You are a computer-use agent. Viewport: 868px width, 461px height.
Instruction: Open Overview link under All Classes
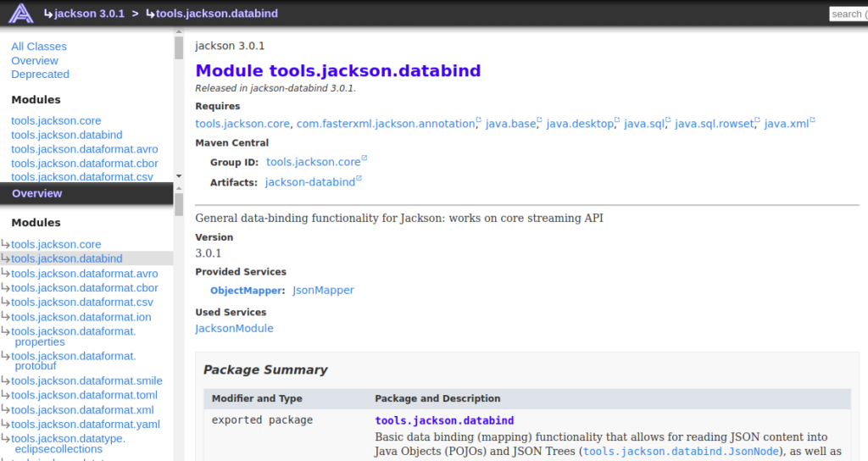tap(34, 61)
